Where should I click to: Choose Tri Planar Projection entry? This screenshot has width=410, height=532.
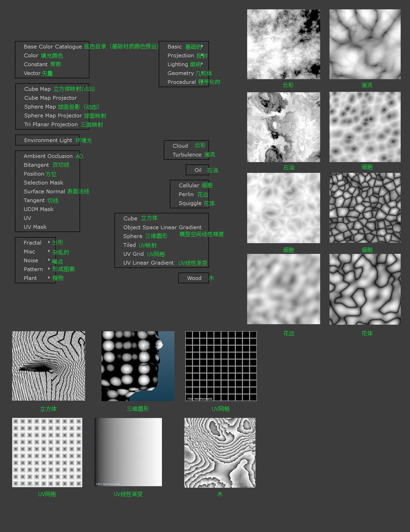(51, 124)
